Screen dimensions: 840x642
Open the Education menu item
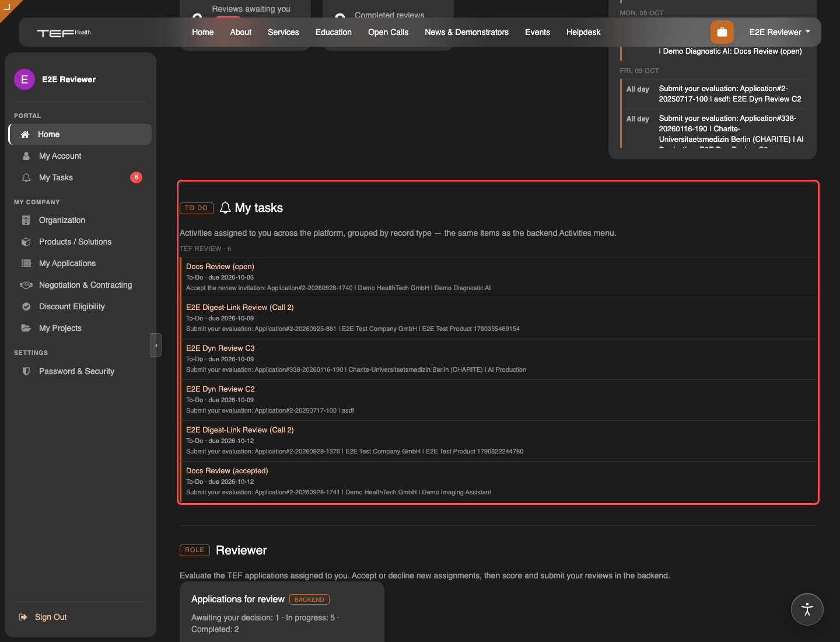tap(334, 32)
